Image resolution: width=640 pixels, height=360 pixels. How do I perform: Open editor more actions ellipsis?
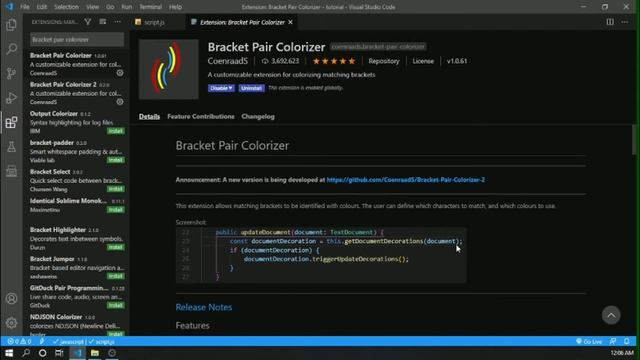click(x=625, y=22)
